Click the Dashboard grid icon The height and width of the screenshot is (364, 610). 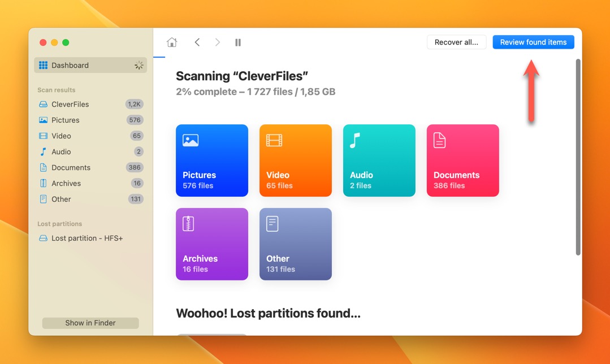tap(43, 65)
